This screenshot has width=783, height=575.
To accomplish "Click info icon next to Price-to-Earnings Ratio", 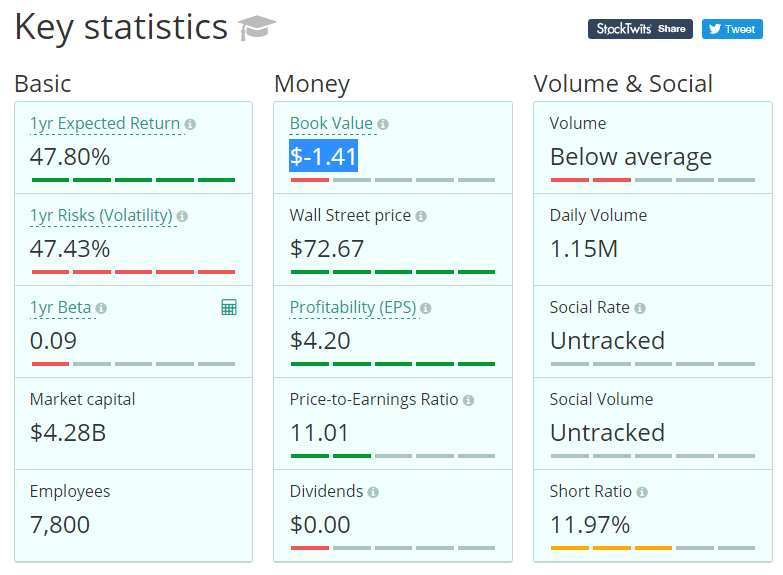I will 468,400.
